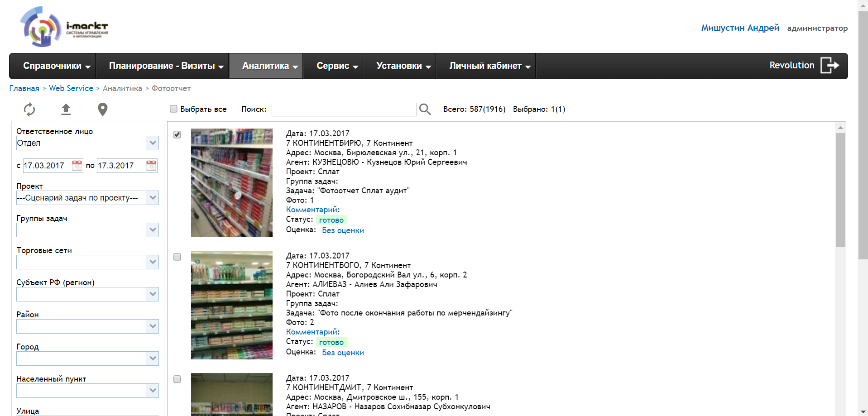Open the Город dropdown
Screen dimensions: 868x416
(x=87, y=359)
